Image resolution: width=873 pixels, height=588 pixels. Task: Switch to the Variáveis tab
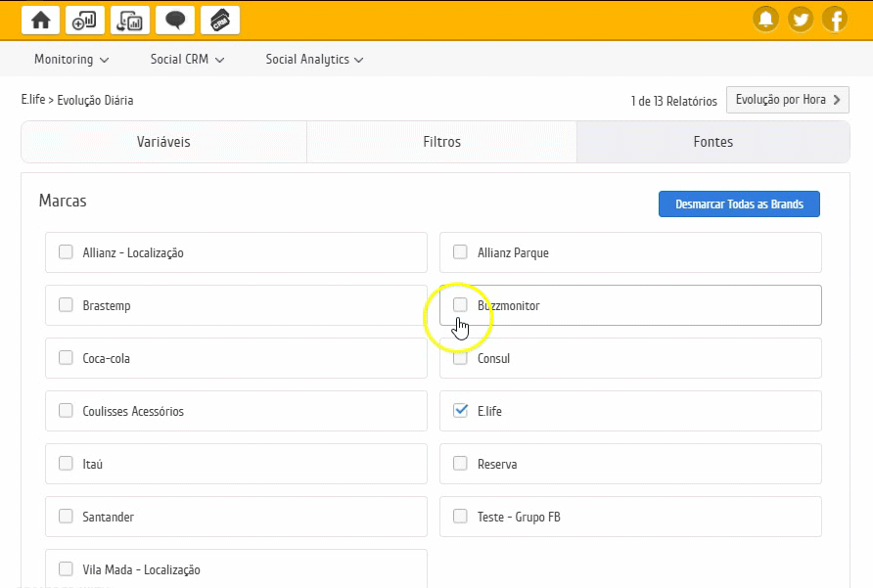(163, 142)
